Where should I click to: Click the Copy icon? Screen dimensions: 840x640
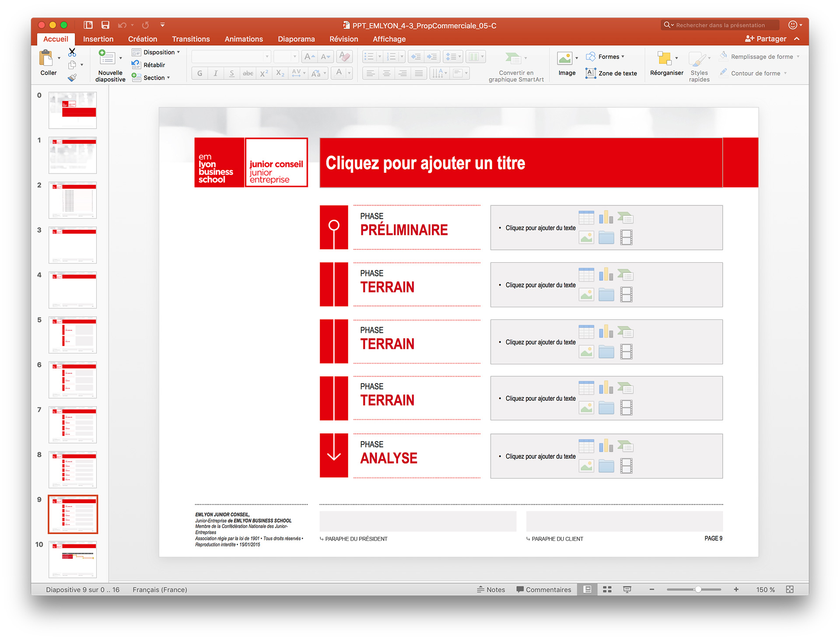72,65
